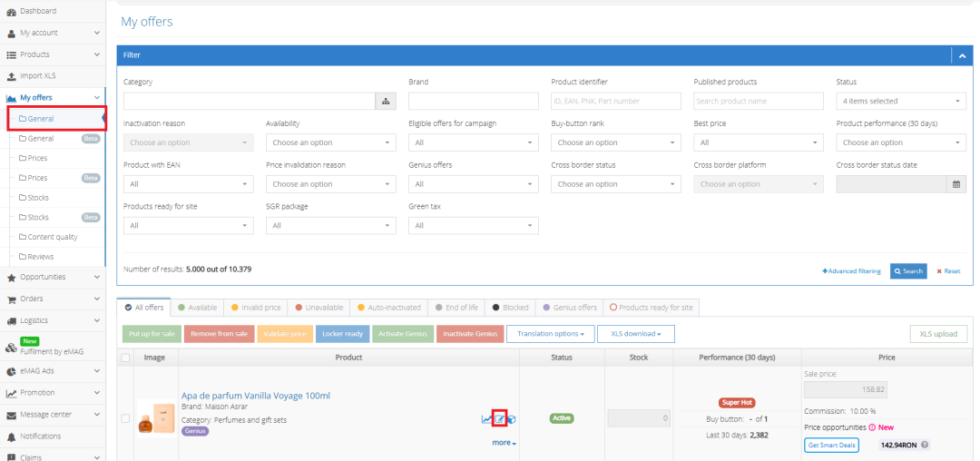The height and width of the screenshot is (461, 980).
Task: Click the Promotion chart icon in sidebar
Action: [x=11, y=393]
